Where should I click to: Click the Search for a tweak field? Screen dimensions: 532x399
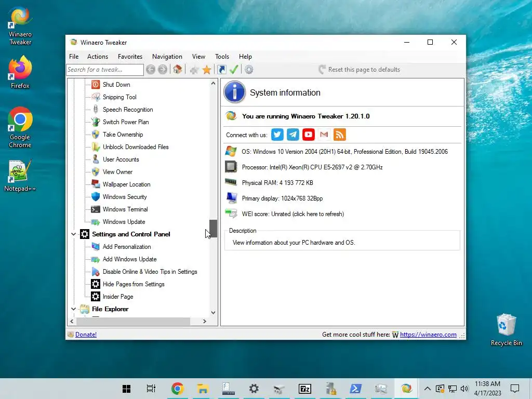point(105,70)
